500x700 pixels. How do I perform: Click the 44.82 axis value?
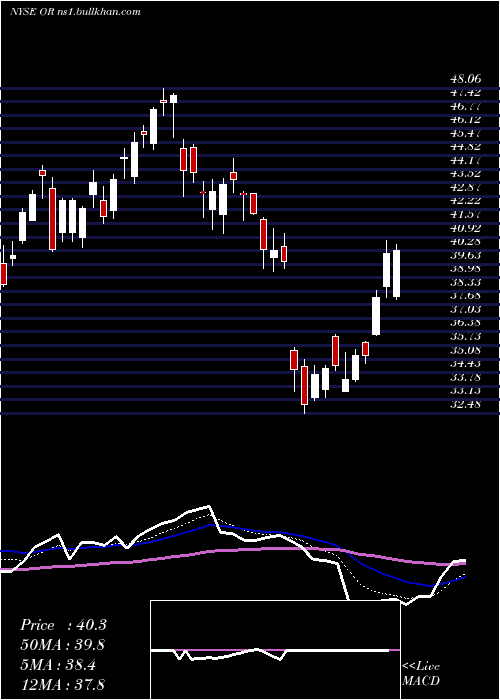coord(464,147)
